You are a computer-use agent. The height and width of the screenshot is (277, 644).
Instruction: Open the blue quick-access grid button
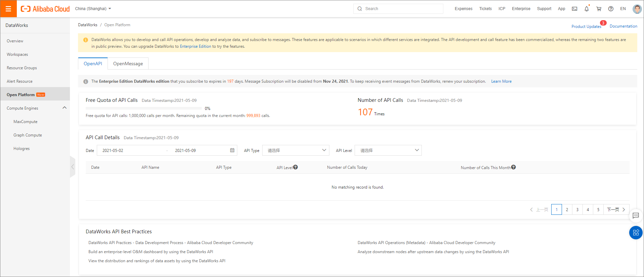(x=636, y=233)
